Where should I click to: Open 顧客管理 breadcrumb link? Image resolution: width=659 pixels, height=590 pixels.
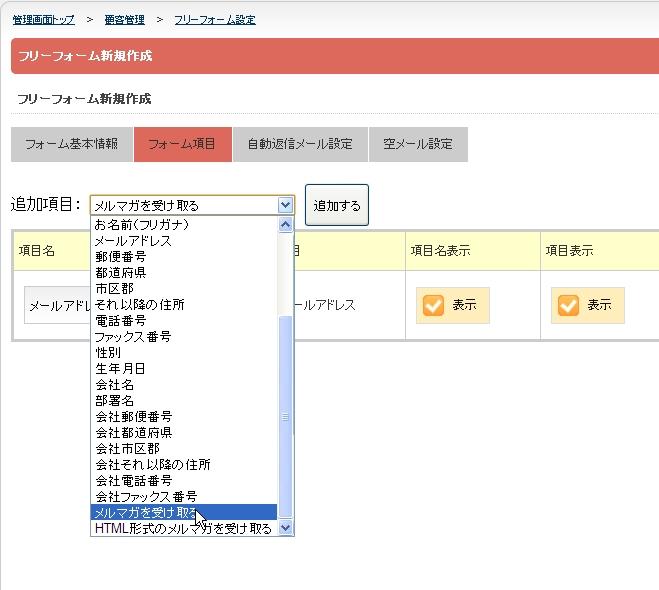125,19
